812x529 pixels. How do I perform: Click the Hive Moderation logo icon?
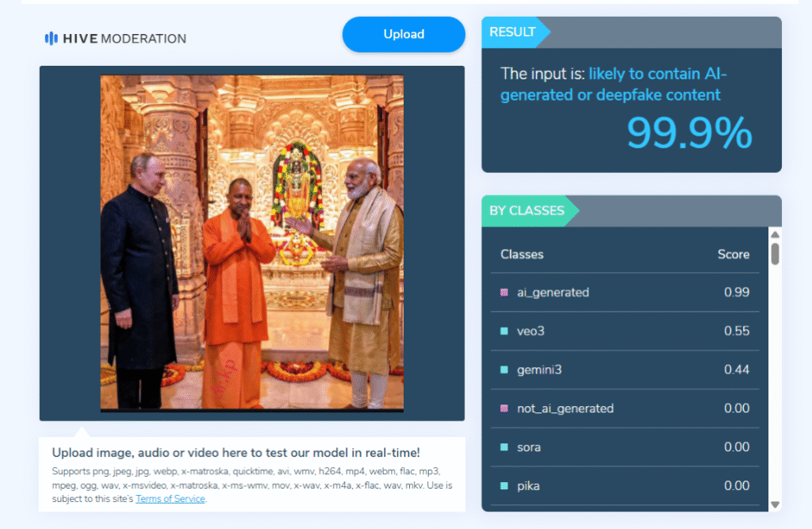pos(52,38)
